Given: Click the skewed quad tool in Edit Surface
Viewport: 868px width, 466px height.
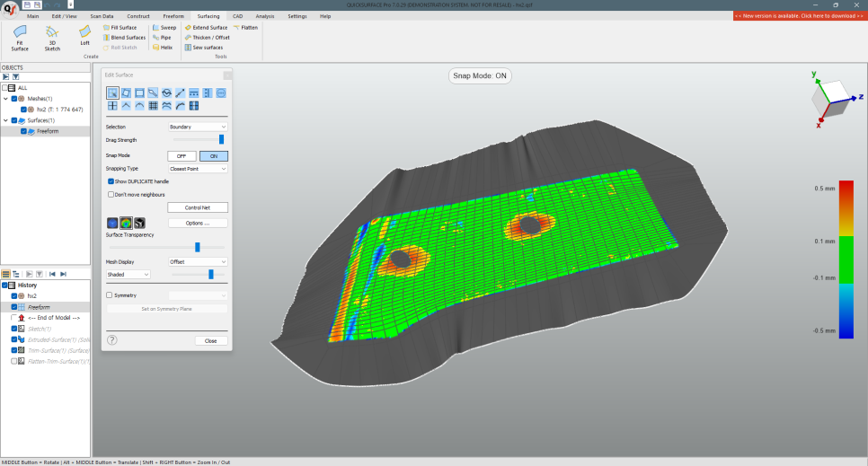Looking at the screenshot, I should pos(126,93).
